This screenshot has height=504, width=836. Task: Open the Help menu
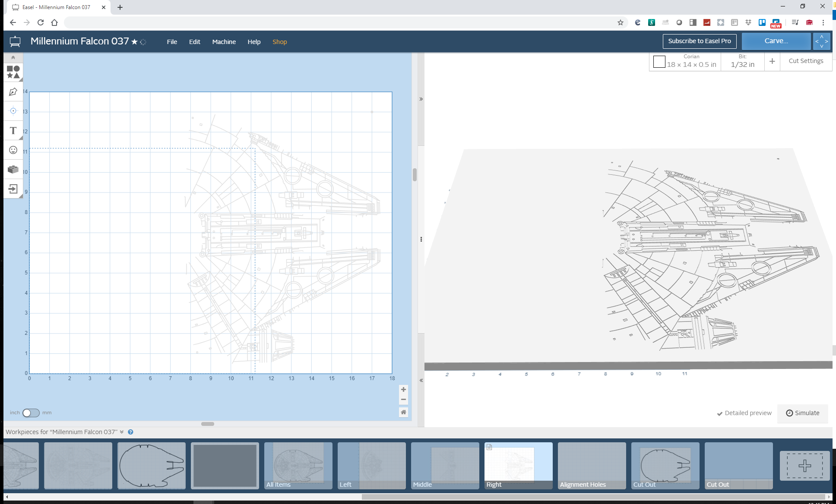[x=254, y=42]
